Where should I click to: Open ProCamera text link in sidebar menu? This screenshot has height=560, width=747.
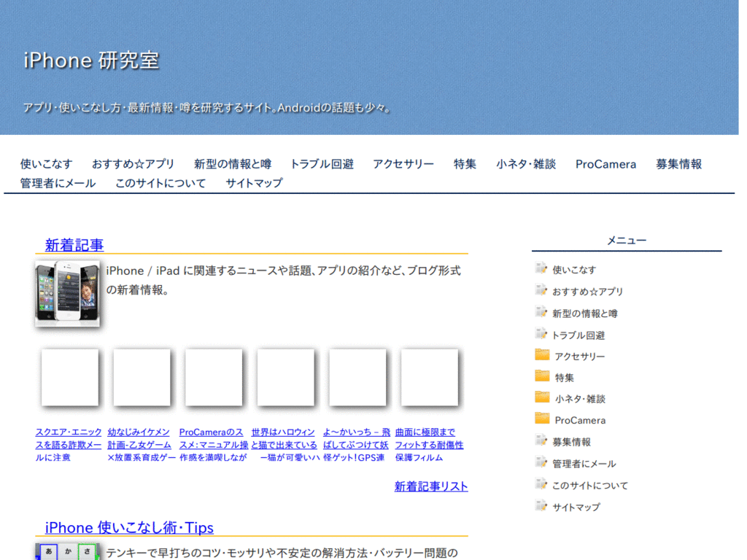580,421
